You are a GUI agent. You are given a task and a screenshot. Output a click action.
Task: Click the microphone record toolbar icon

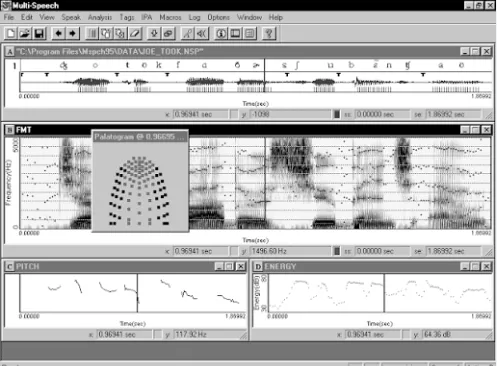pyautogui.click(x=154, y=33)
